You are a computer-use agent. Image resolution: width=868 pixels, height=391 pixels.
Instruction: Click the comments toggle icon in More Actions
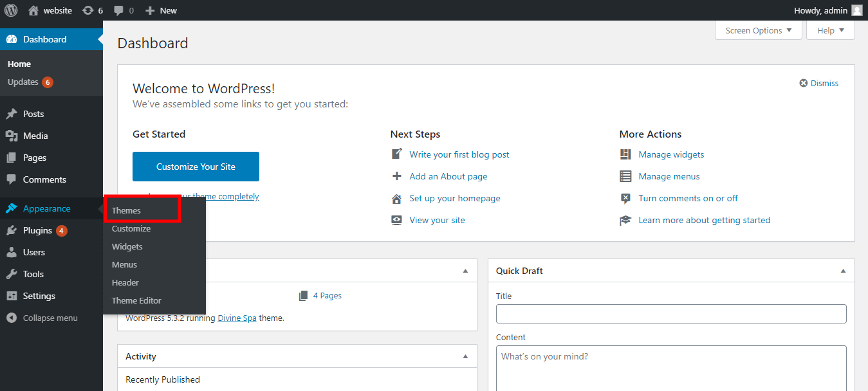pos(625,198)
